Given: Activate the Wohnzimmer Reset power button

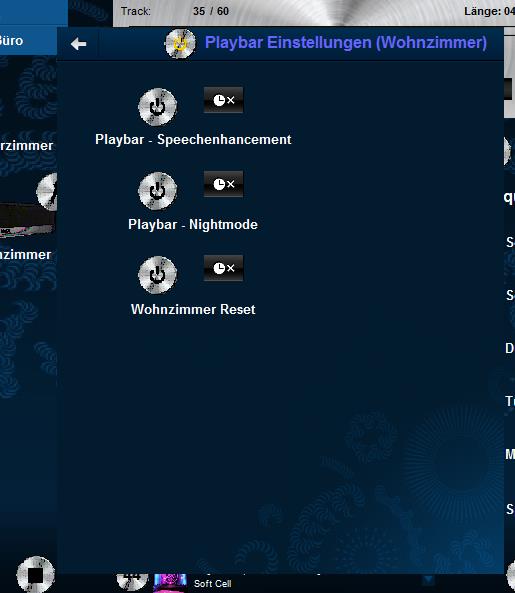Looking at the screenshot, I should click(x=157, y=275).
